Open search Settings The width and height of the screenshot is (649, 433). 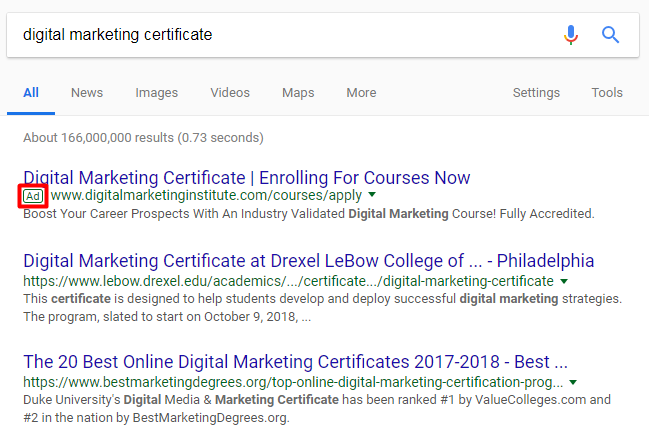[536, 93]
